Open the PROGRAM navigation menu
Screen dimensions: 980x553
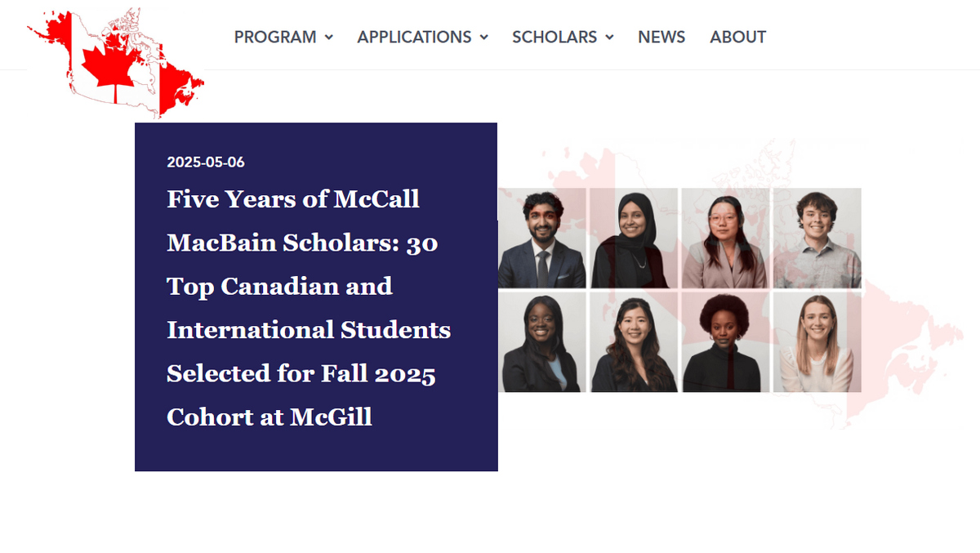pyautogui.click(x=274, y=37)
